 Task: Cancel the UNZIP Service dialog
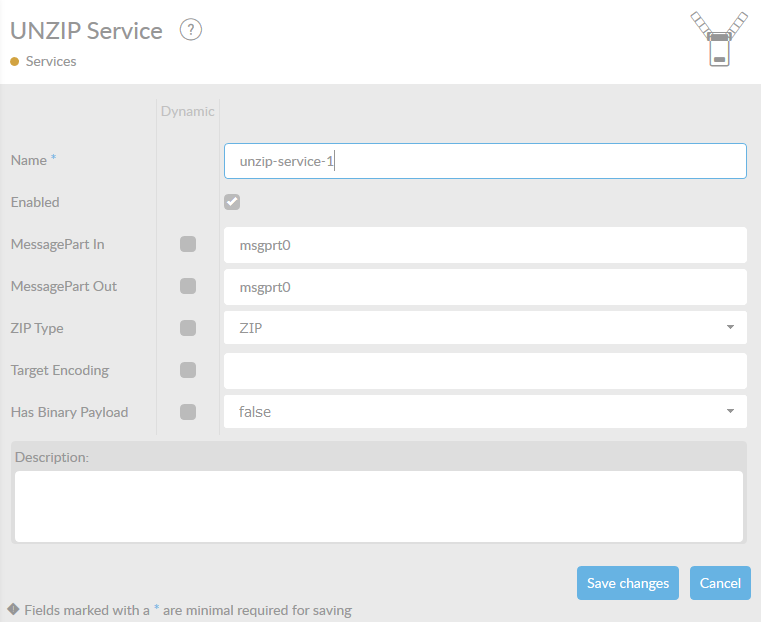tap(720, 583)
